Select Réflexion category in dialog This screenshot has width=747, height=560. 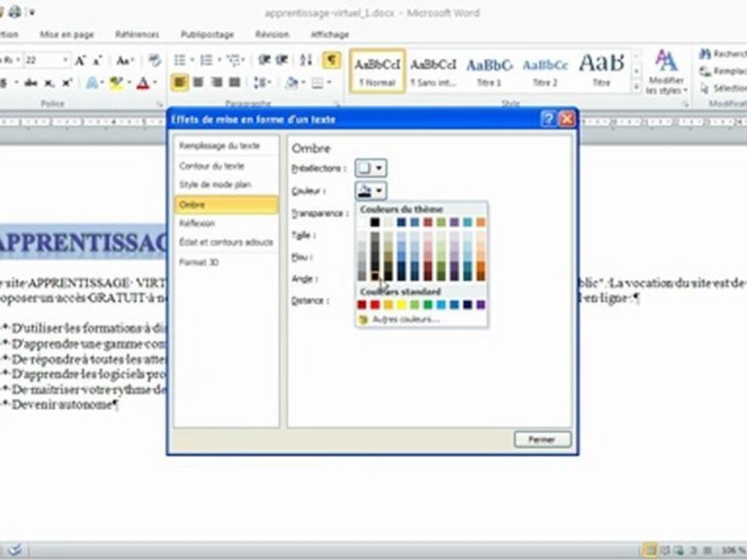[x=226, y=223]
